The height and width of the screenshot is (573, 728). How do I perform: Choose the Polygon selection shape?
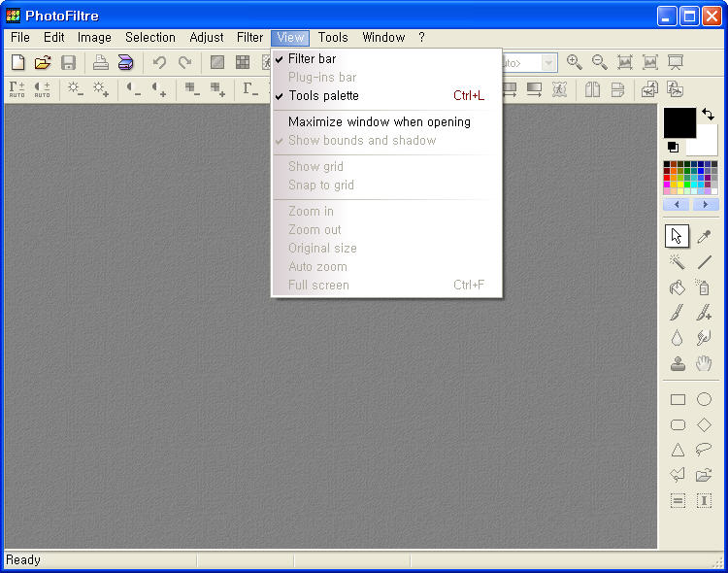point(678,475)
